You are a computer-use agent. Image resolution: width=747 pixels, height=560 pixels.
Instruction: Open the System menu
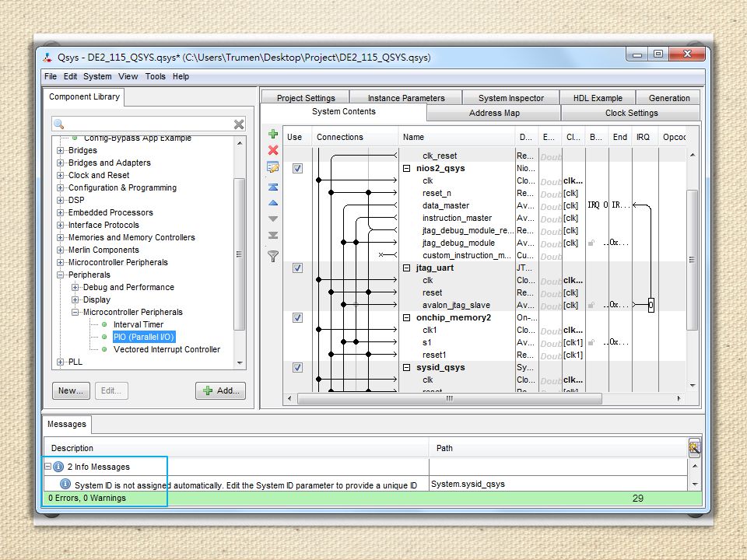pyautogui.click(x=97, y=76)
